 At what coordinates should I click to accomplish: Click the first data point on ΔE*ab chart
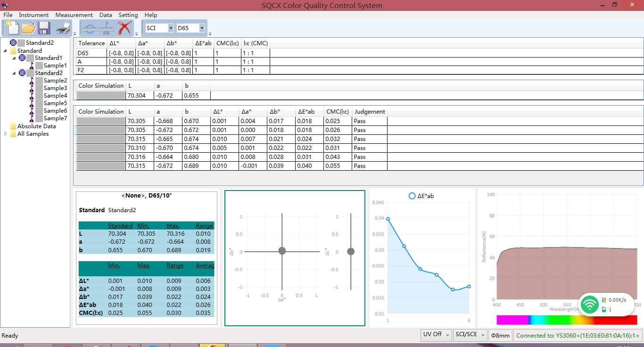(x=388, y=219)
